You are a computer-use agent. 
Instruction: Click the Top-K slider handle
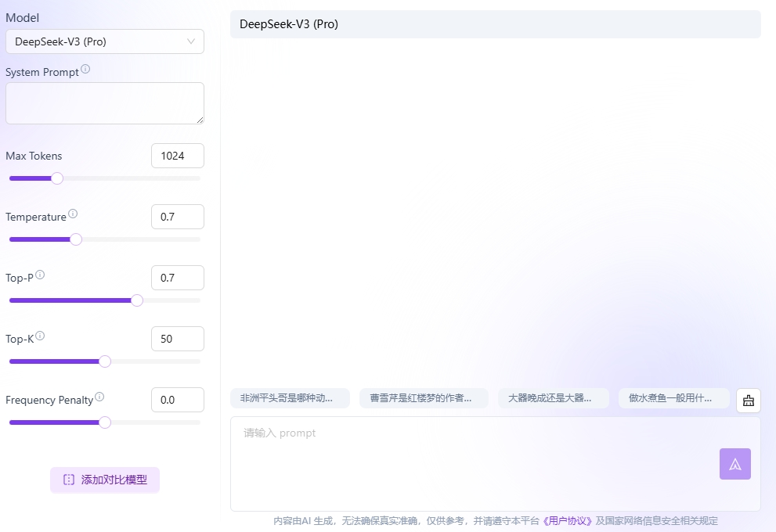click(x=105, y=361)
